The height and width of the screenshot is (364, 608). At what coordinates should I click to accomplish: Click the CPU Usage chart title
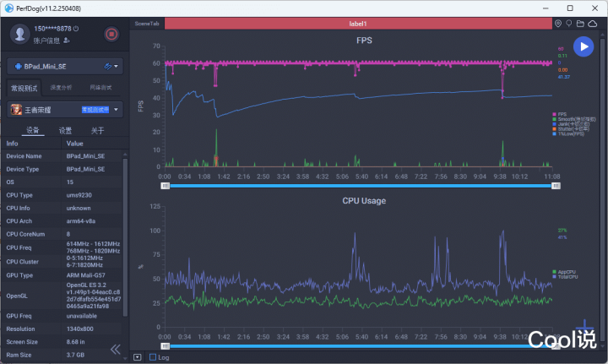(364, 201)
